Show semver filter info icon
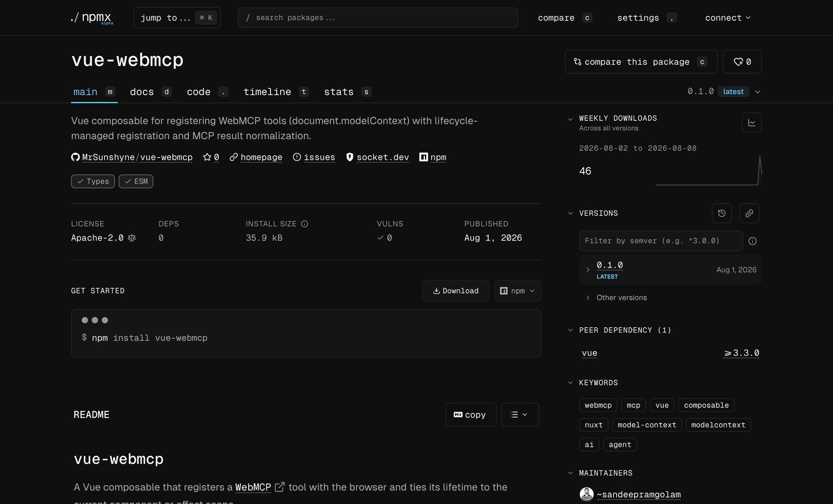This screenshot has width=833, height=504. [x=752, y=241]
